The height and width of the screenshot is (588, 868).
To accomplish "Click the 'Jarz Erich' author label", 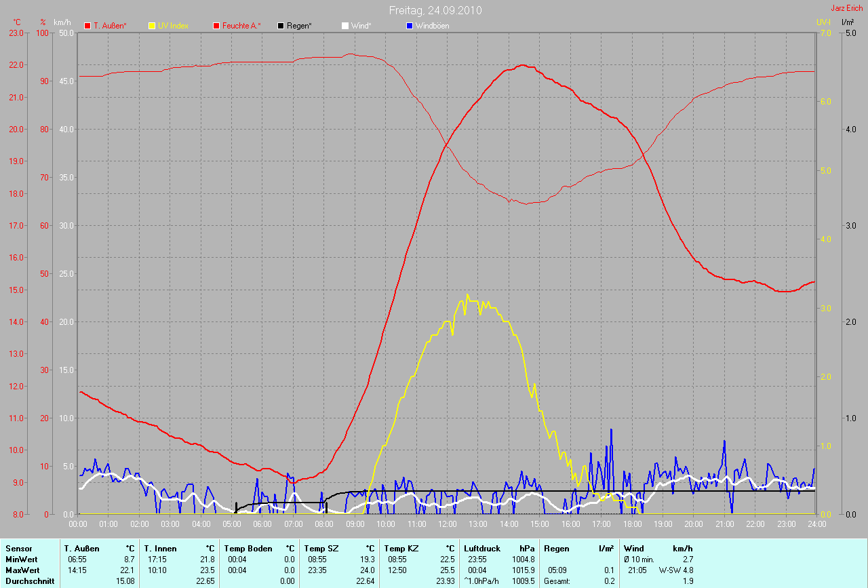I will [847, 8].
